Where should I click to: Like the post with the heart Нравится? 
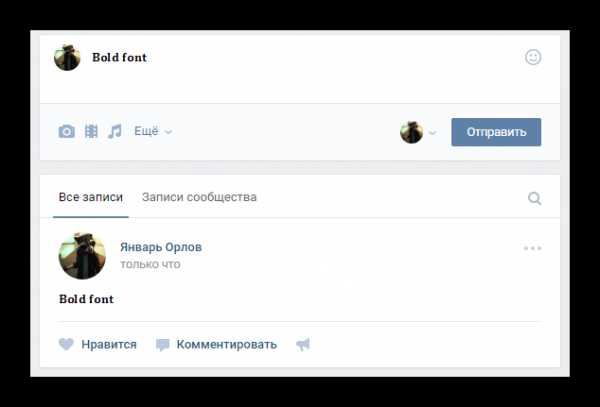pyautogui.click(x=98, y=344)
